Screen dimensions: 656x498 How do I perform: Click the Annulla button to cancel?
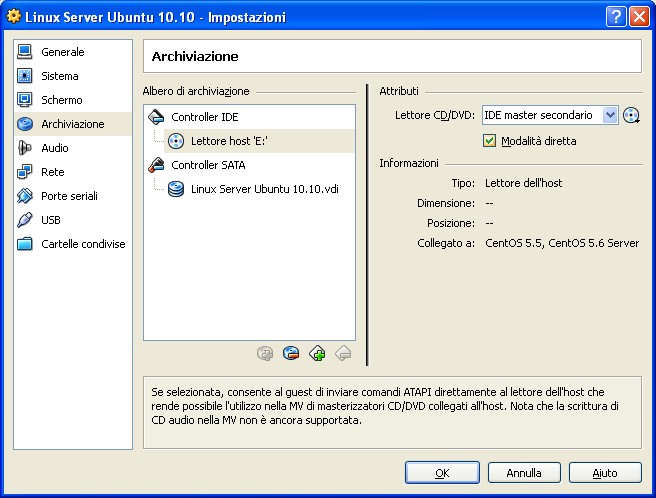(523, 472)
